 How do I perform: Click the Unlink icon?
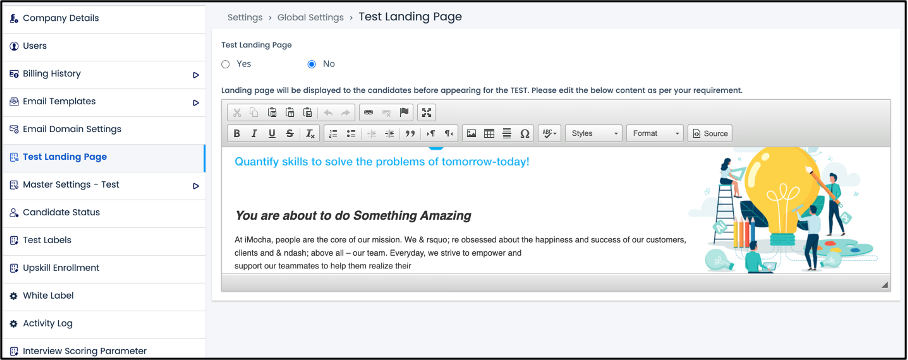pyautogui.click(x=386, y=113)
